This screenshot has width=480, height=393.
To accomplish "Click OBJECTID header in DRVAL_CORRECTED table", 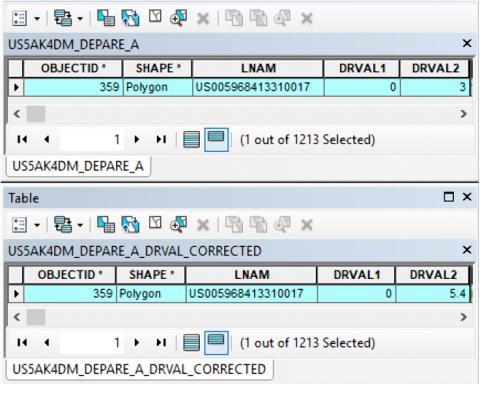I will [x=70, y=275].
